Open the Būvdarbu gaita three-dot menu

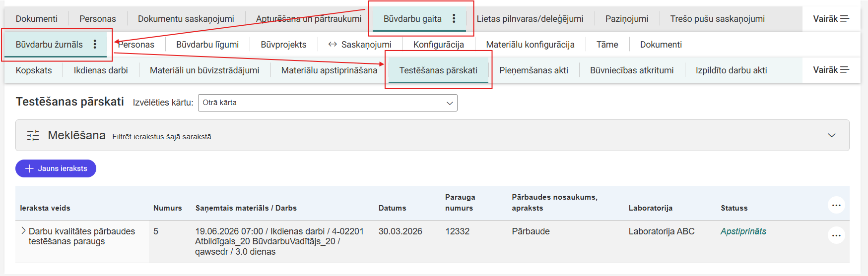(454, 18)
